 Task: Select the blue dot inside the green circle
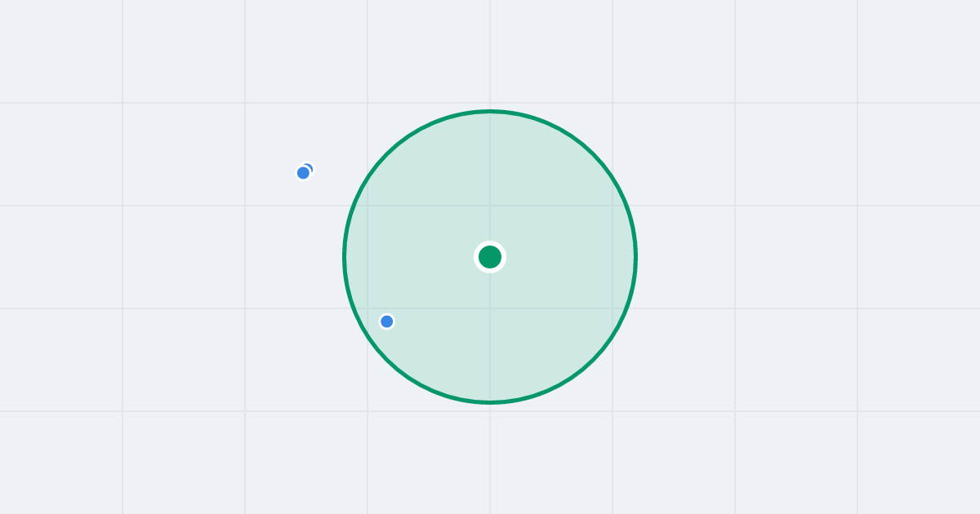pos(387,321)
